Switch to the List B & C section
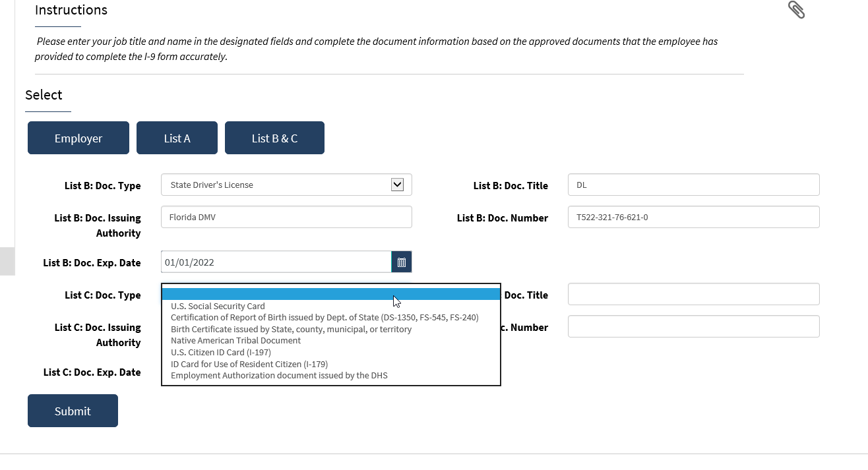 pyautogui.click(x=274, y=138)
